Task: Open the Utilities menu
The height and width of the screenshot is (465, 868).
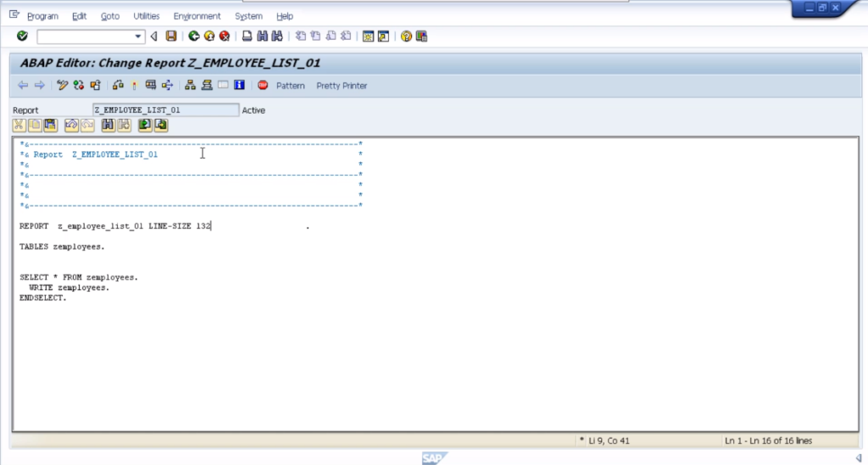Action: point(146,16)
